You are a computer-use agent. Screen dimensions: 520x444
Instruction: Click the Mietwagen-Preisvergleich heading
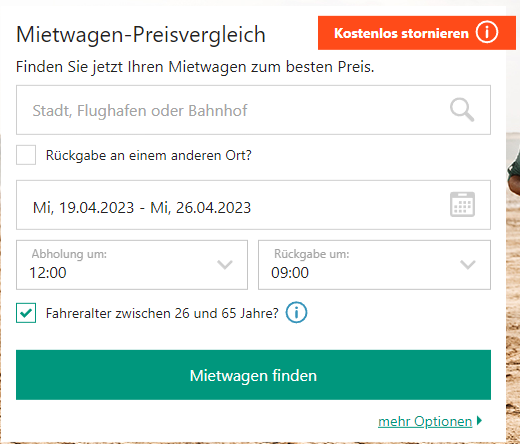[141, 35]
